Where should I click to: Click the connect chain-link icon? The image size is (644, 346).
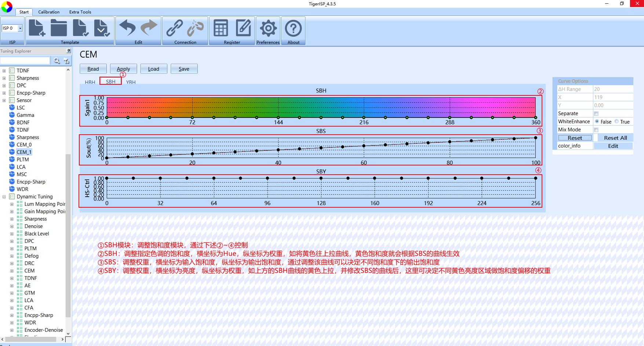tap(174, 28)
